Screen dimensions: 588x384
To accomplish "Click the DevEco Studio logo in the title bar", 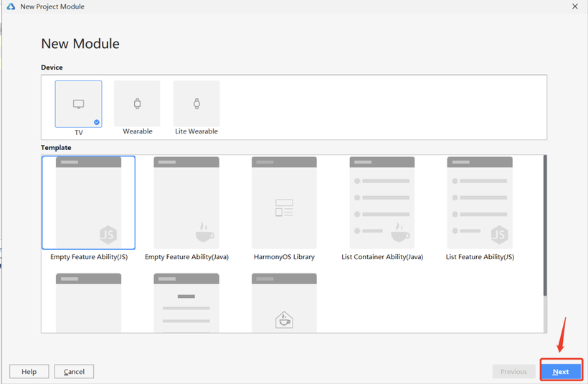I will 11,6.
